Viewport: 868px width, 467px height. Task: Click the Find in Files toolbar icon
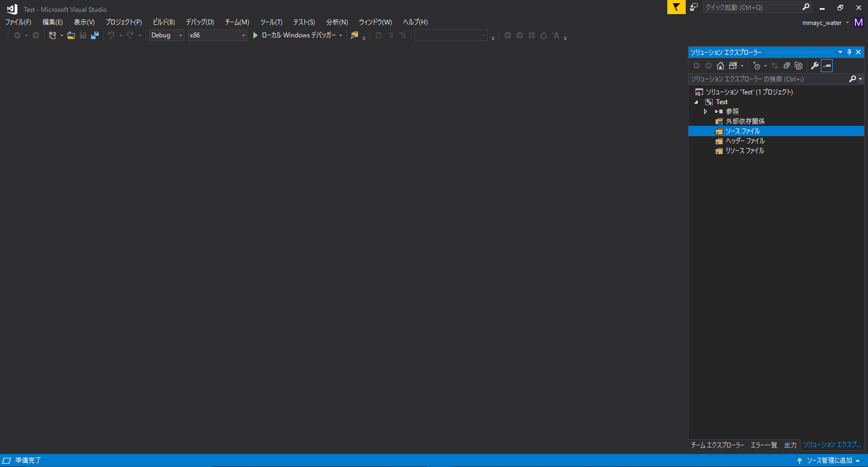pos(354,35)
